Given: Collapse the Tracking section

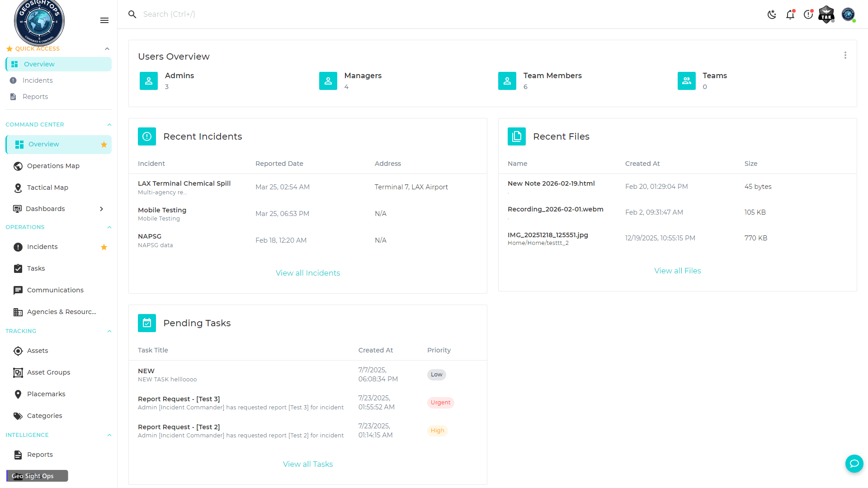Looking at the screenshot, I should tap(109, 331).
